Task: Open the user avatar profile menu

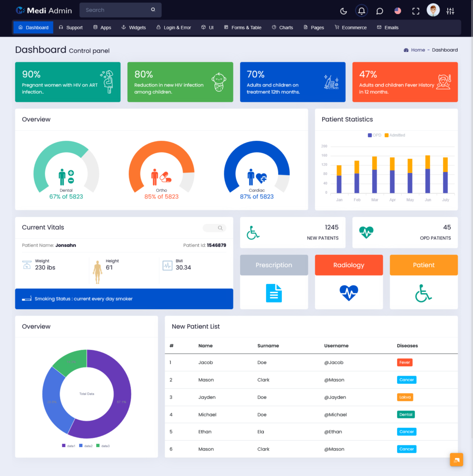Action: click(433, 10)
